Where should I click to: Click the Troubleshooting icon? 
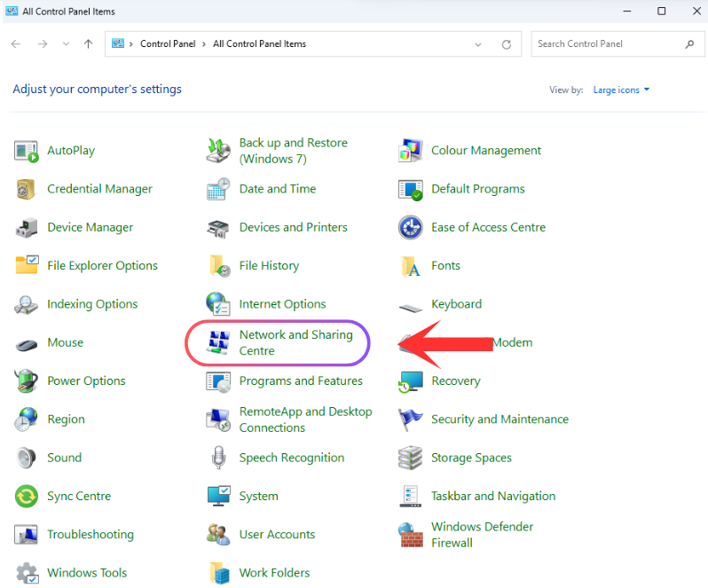tap(27, 534)
